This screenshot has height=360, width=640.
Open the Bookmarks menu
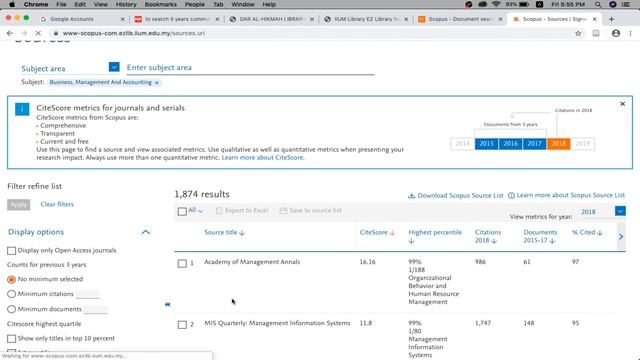point(160,4)
